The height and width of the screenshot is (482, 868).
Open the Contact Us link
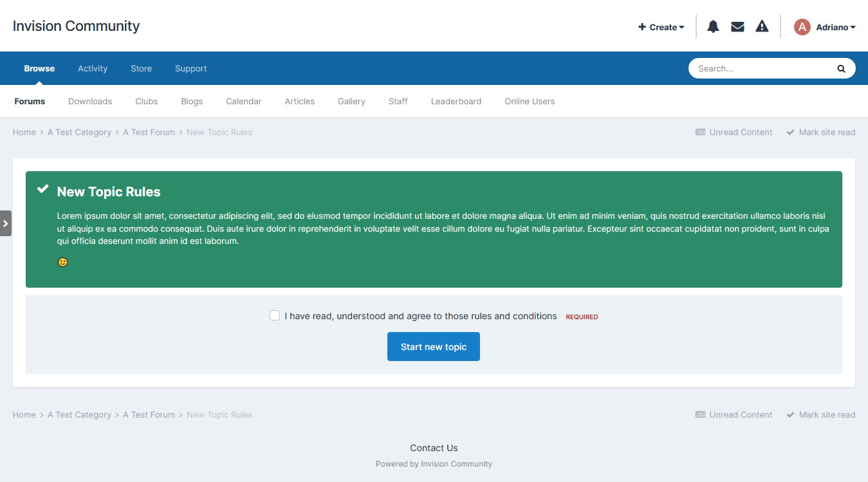(x=434, y=447)
